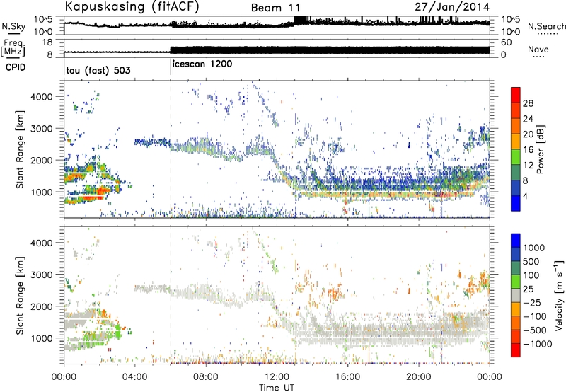The height and width of the screenshot is (392, 566).
Task: Click the '16:00' time axis tick label
Action: pyautogui.click(x=347, y=377)
